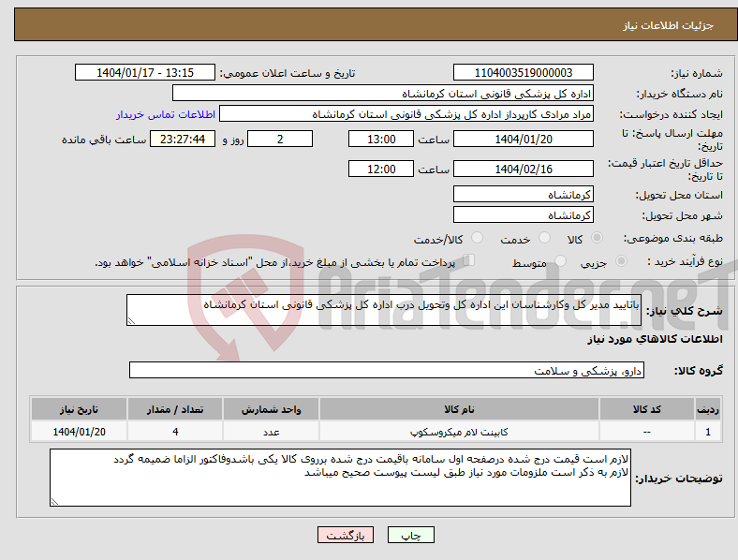
Task: Click the deadline hour field 13:00
Action: coord(381,139)
